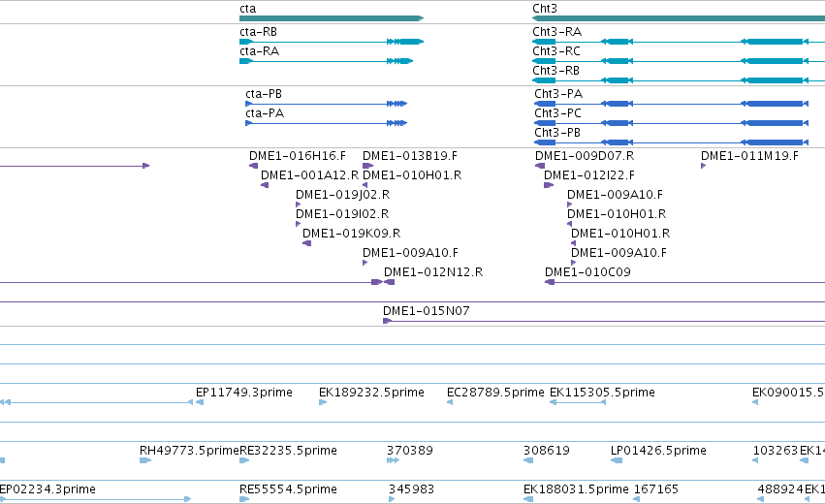The image size is (825, 504).
Task: Click the RE32235.5prime label
Action: click(288, 451)
